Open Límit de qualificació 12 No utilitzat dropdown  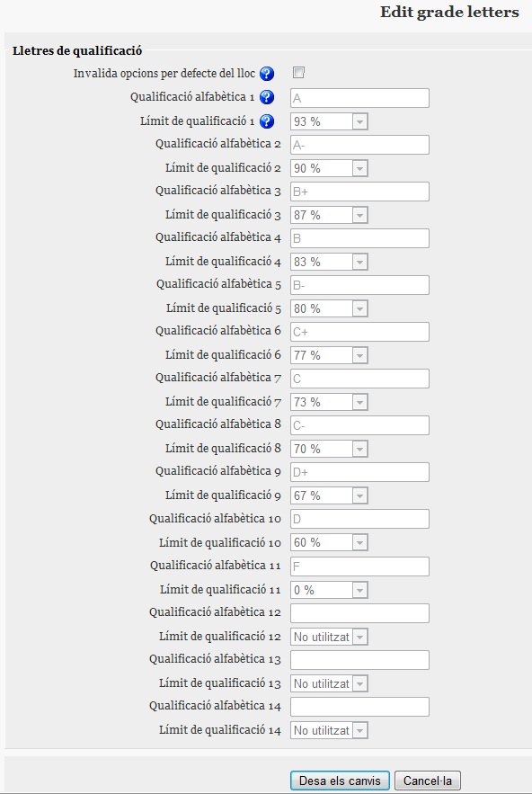coord(329,637)
